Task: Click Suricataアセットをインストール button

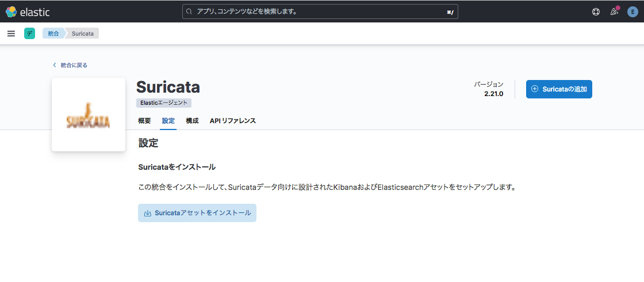Action: click(x=197, y=213)
